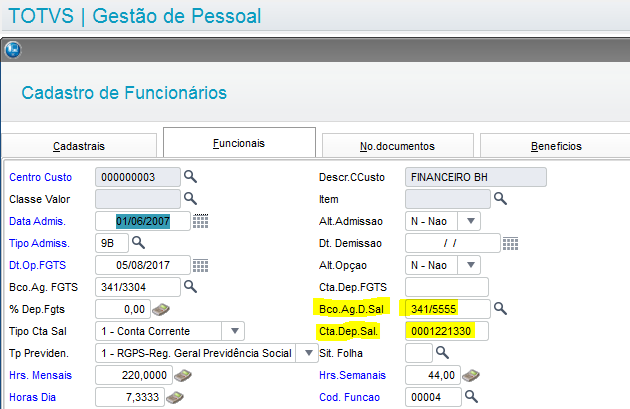This screenshot has width=630, height=409.
Task: Open calculator for Hrs. Mensais
Action: tap(183, 375)
